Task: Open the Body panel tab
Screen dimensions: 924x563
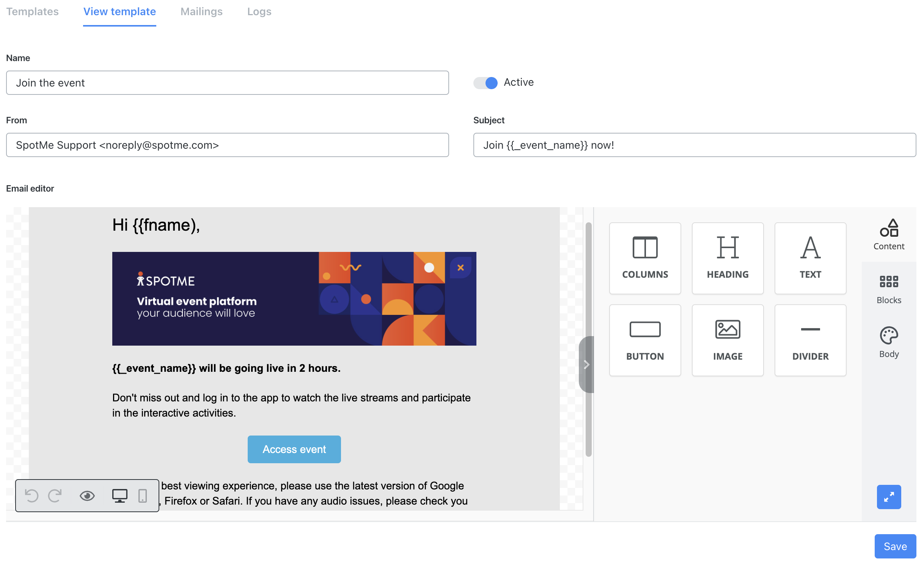Action: 889,342
